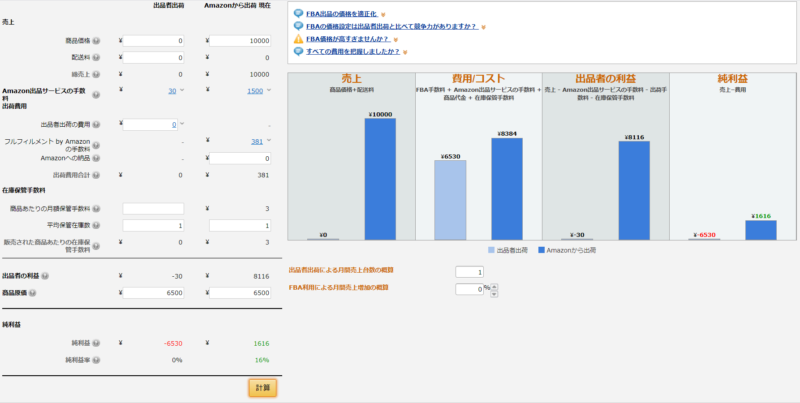Decrease FBA sales growth percent with down arrow
The image size is (800, 403).
coord(494,293)
